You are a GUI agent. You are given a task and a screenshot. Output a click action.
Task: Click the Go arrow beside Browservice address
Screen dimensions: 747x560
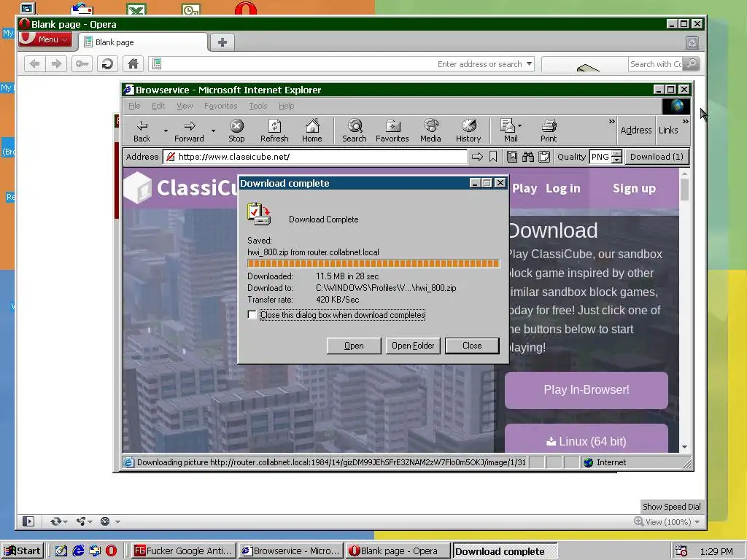click(477, 157)
